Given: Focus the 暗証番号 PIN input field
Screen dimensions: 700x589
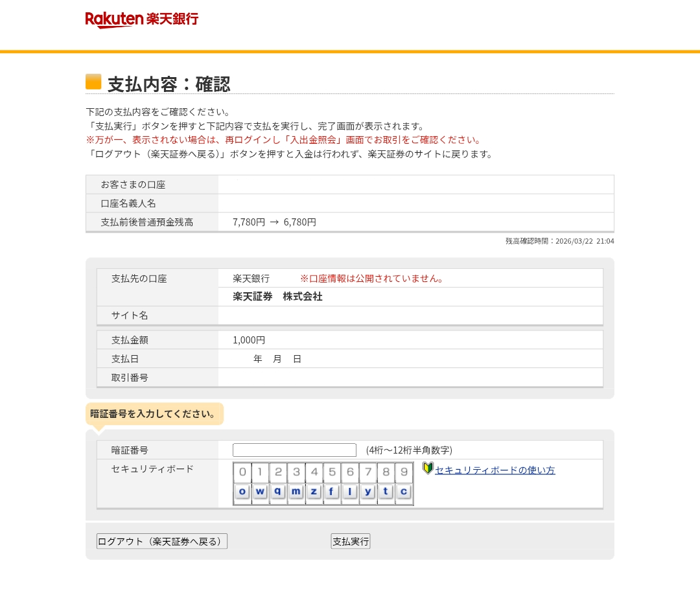Looking at the screenshot, I should click(x=295, y=450).
